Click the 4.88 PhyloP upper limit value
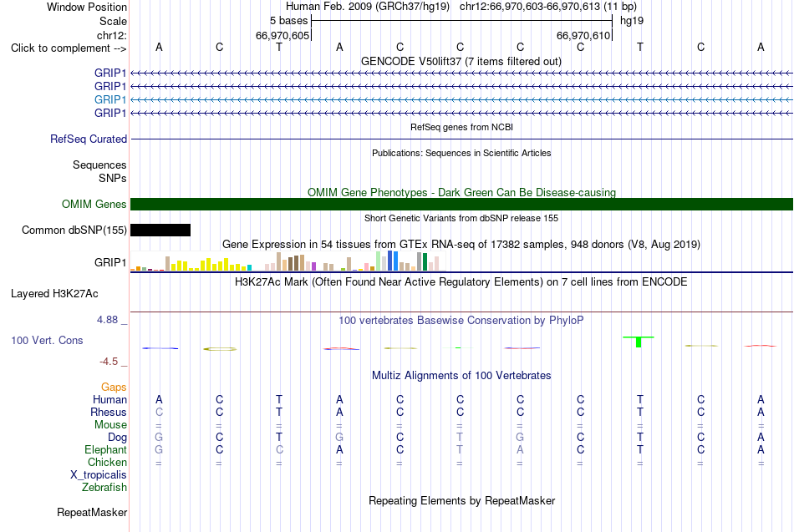Screen dimensions: 794x532 pos(107,320)
